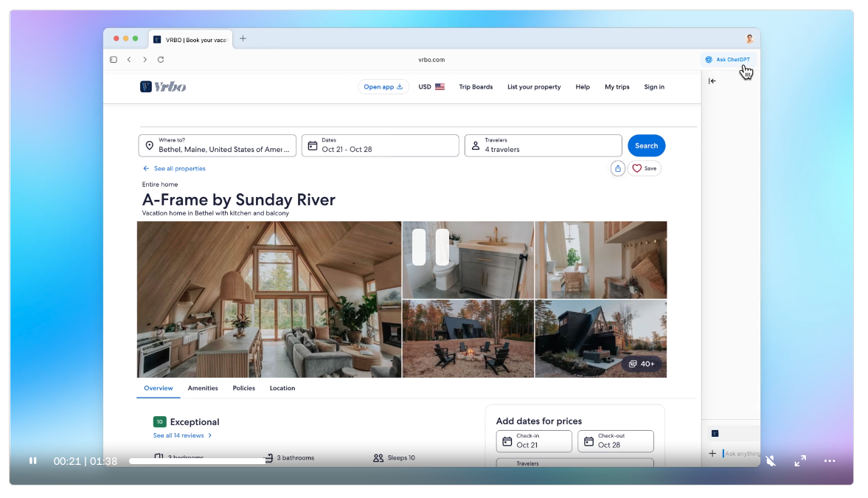Switch to the Policies tab
This screenshot has height=498, width=868.
pyautogui.click(x=243, y=388)
